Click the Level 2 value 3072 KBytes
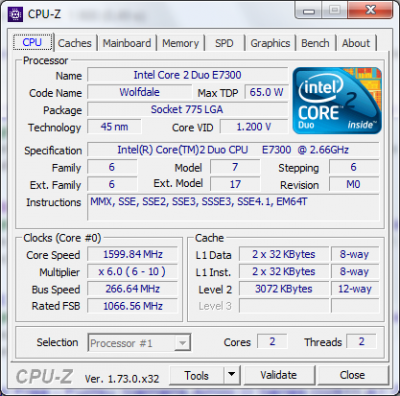The width and height of the screenshot is (400, 396). point(284,289)
